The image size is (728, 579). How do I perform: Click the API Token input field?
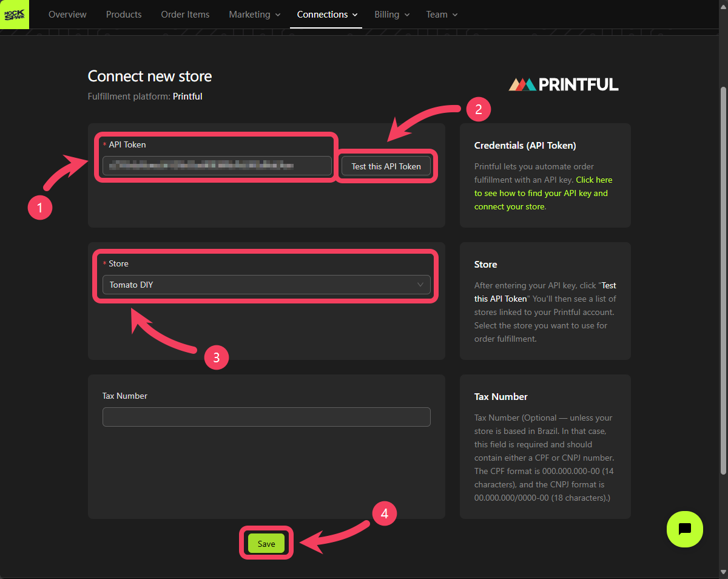(217, 166)
